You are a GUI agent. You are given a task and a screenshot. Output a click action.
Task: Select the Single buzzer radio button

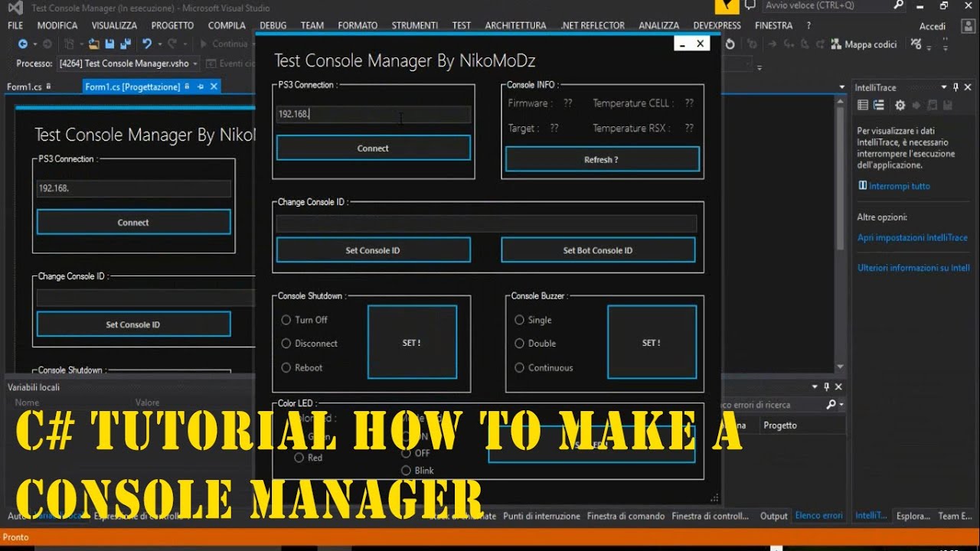[x=519, y=320]
